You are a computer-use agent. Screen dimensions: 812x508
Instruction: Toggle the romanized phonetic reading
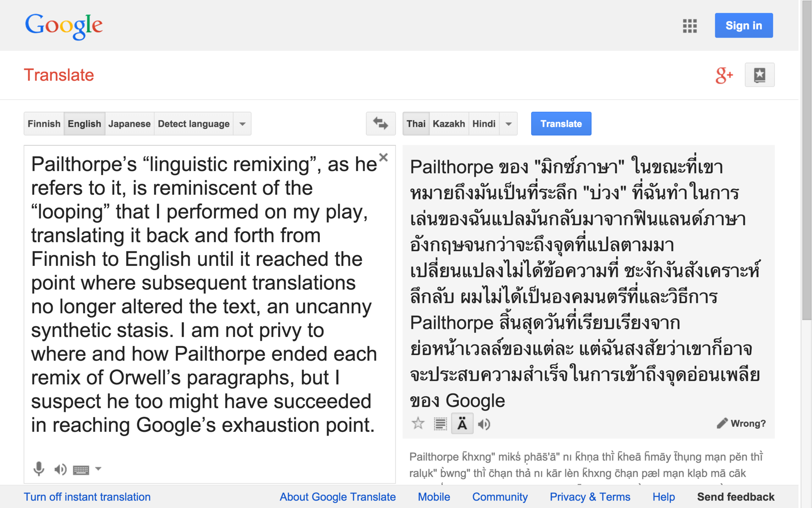point(462,423)
